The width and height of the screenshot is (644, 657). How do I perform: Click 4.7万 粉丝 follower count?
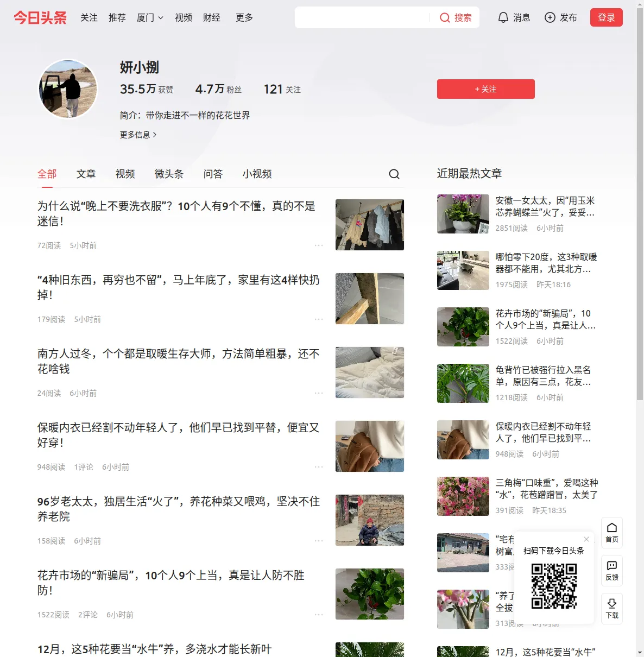[x=218, y=89]
